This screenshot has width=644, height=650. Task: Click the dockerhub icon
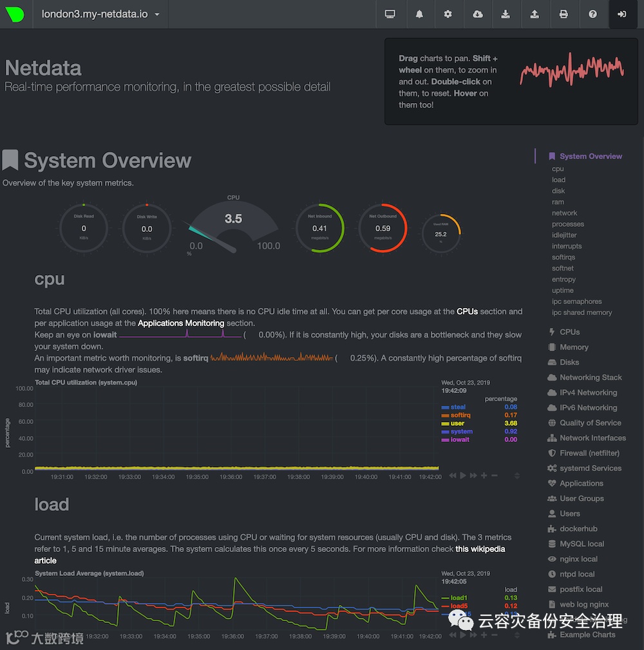(552, 529)
